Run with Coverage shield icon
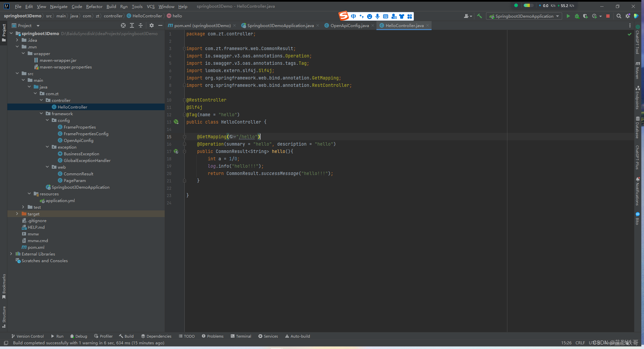644x349 pixels. [585, 16]
